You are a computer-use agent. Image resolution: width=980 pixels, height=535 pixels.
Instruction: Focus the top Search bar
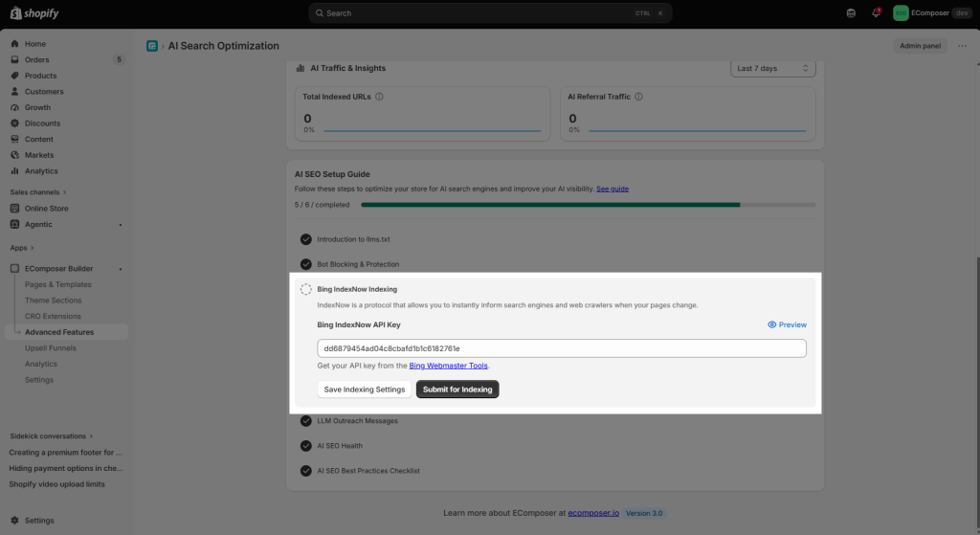491,13
